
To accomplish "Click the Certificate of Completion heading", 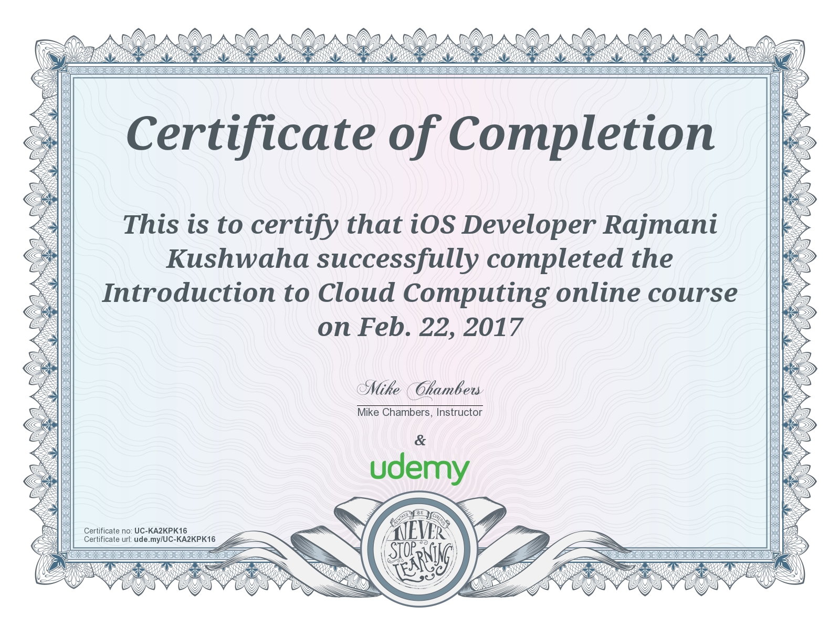I will tap(420, 134).
